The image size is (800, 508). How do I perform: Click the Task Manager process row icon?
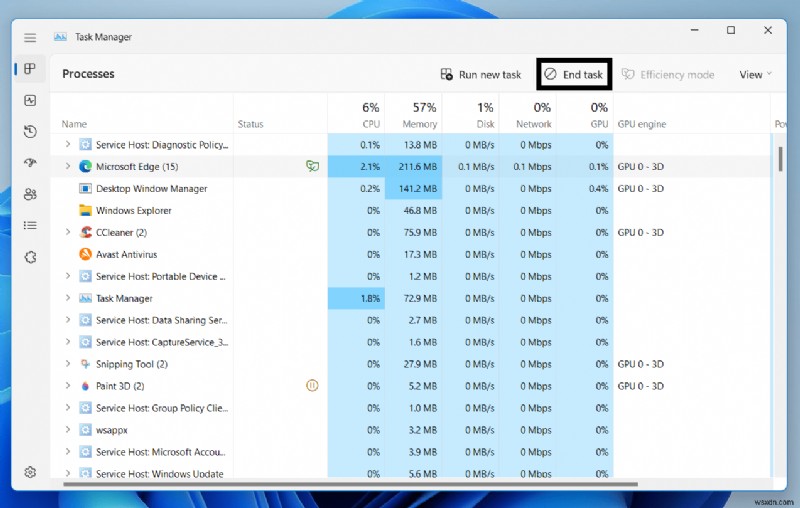coord(85,298)
